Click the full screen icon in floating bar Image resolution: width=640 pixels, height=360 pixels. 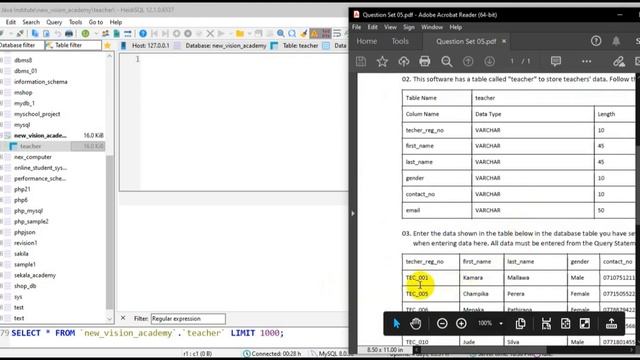pyautogui.click(x=584, y=323)
